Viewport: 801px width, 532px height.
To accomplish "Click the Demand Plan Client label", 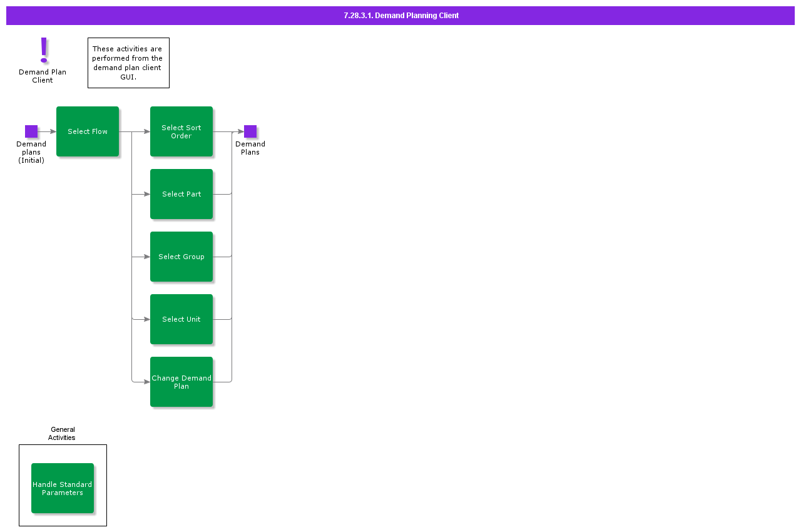I will (x=43, y=76).
